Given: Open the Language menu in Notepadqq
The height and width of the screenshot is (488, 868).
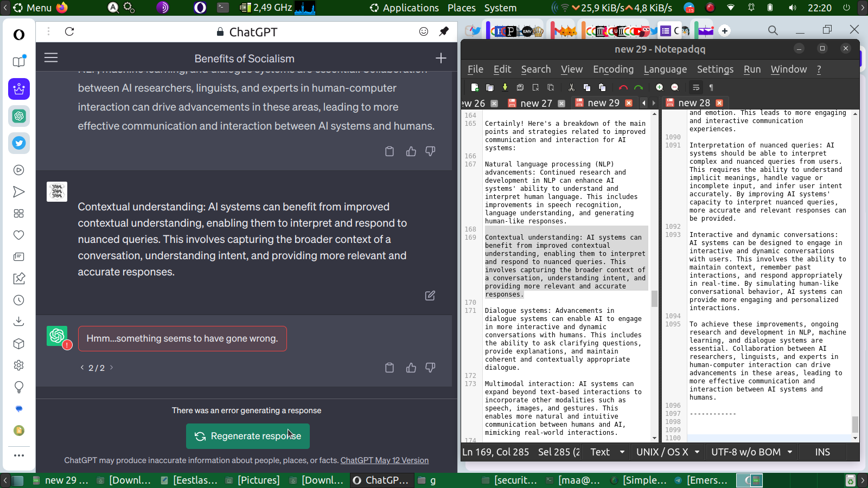Looking at the screenshot, I should 665,69.
